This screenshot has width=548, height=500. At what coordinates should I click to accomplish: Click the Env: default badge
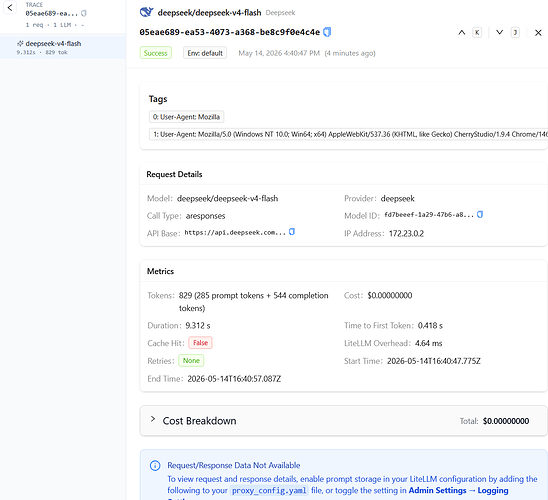205,53
